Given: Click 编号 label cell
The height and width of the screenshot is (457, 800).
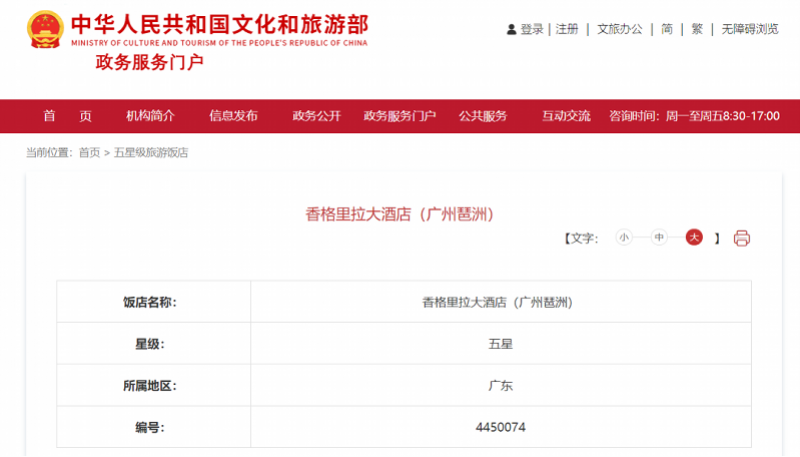Looking at the screenshot, I should coord(154,427).
